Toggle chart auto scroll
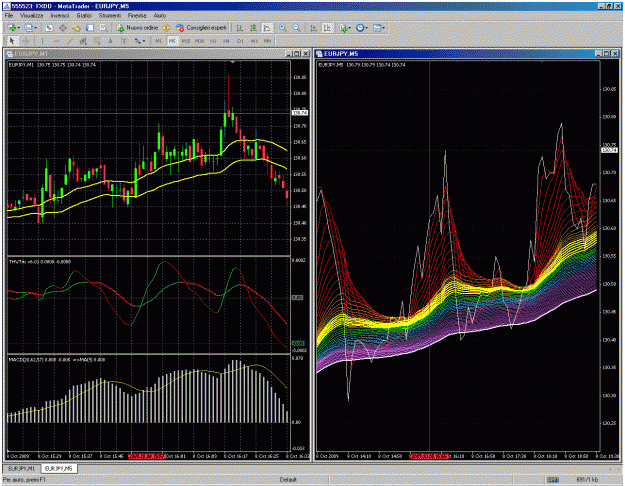625x486 pixels. point(314,28)
